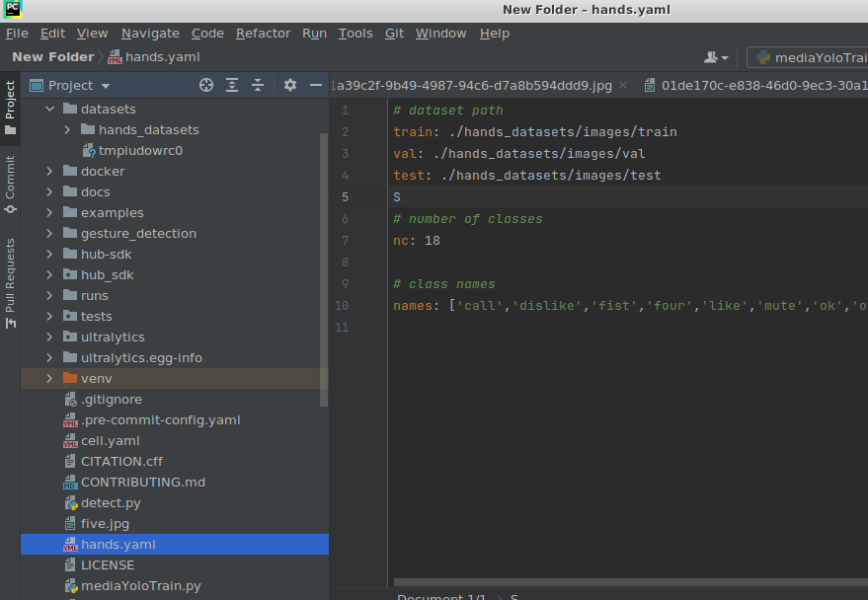Click the stray 'S' on line 5
The height and width of the screenshot is (600, 868).
pyautogui.click(x=396, y=197)
